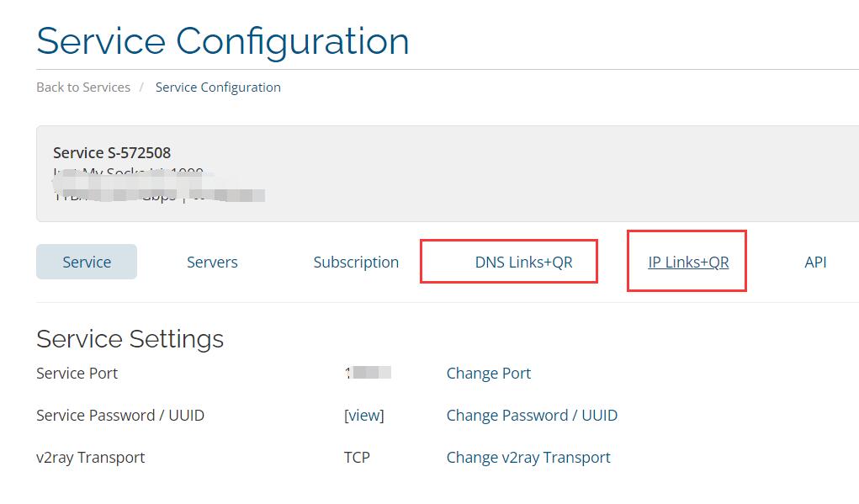Click the Service Configuration page heading

[x=223, y=41]
